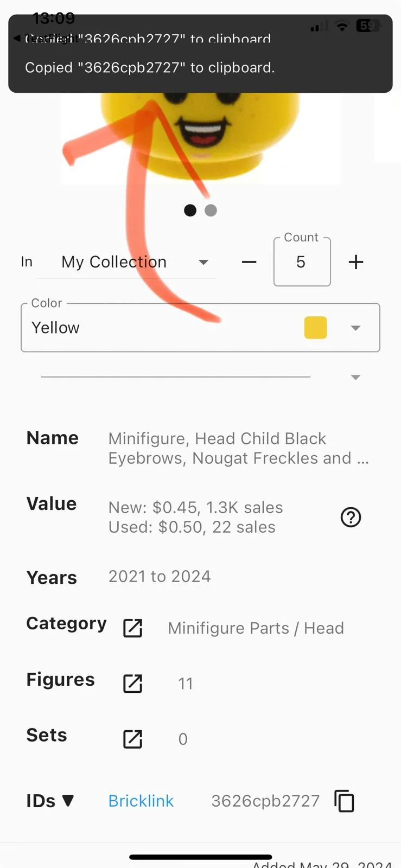Image resolution: width=401 pixels, height=868 pixels.
Task: Copy the Bricklink ID to clipboard
Action: pos(344,801)
